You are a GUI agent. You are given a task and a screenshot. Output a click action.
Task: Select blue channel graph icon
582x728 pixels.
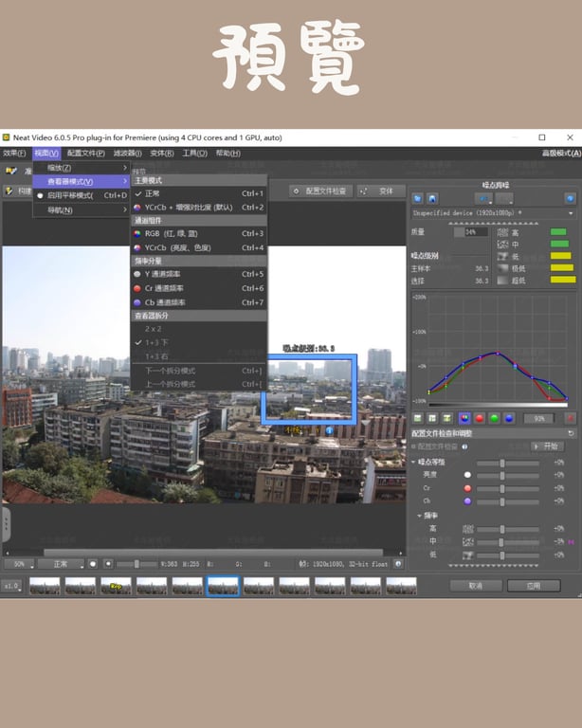(509, 418)
